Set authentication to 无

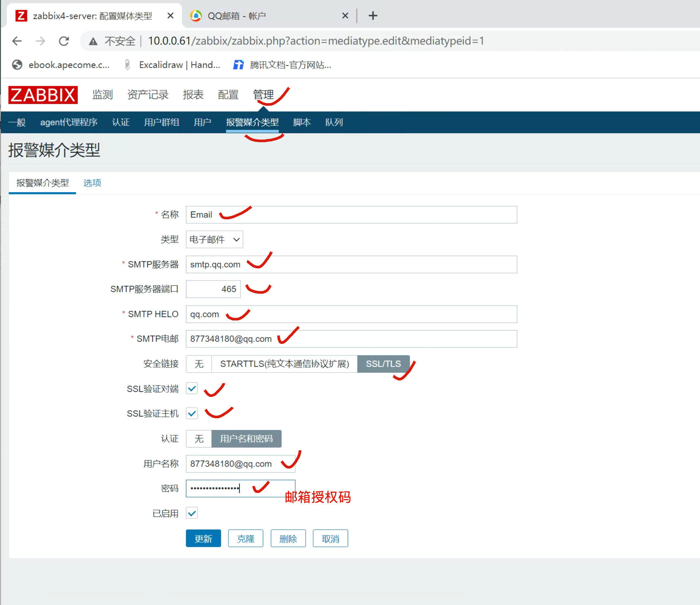pos(198,439)
